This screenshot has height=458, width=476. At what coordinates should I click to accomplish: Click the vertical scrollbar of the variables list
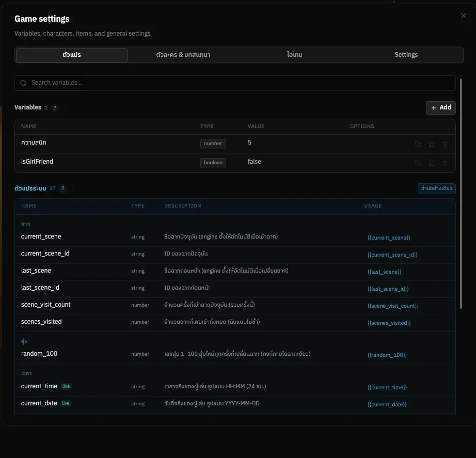point(461,194)
